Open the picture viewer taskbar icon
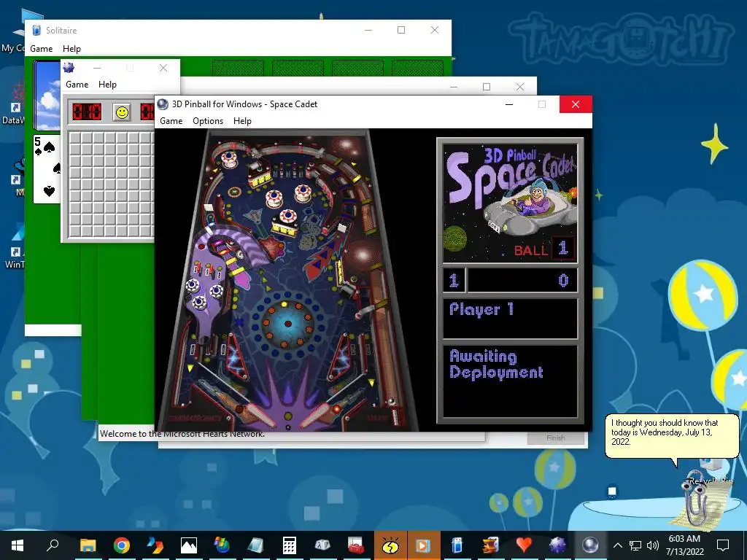The height and width of the screenshot is (560, 747). [x=189, y=545]
